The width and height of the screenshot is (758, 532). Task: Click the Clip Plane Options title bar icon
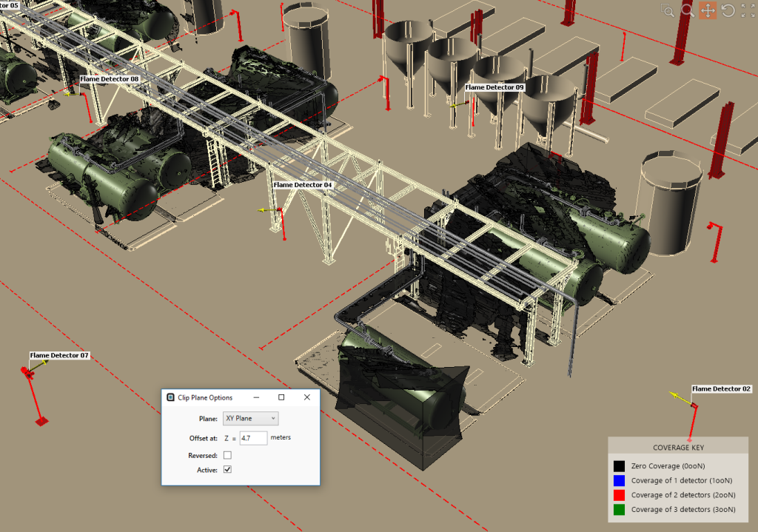coord(171,397)
